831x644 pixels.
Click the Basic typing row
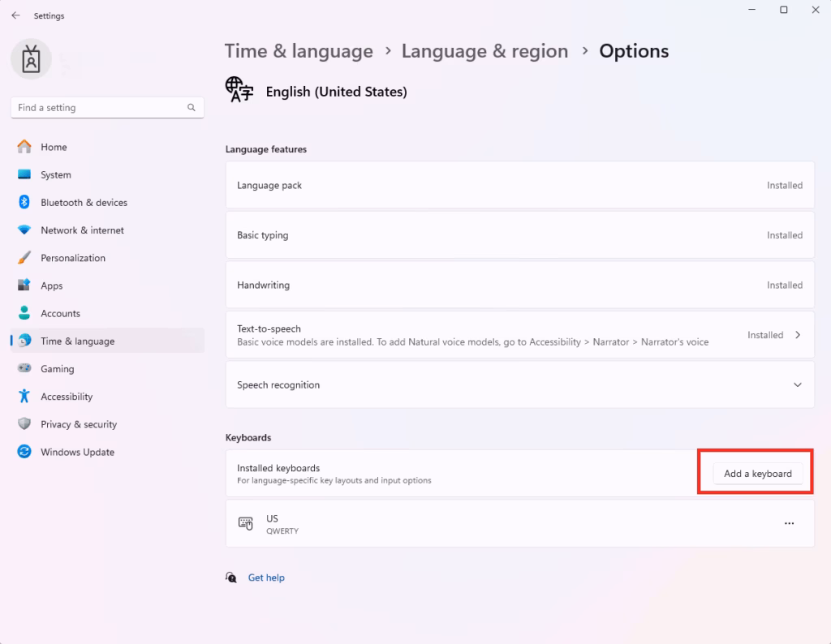(520, 234)
